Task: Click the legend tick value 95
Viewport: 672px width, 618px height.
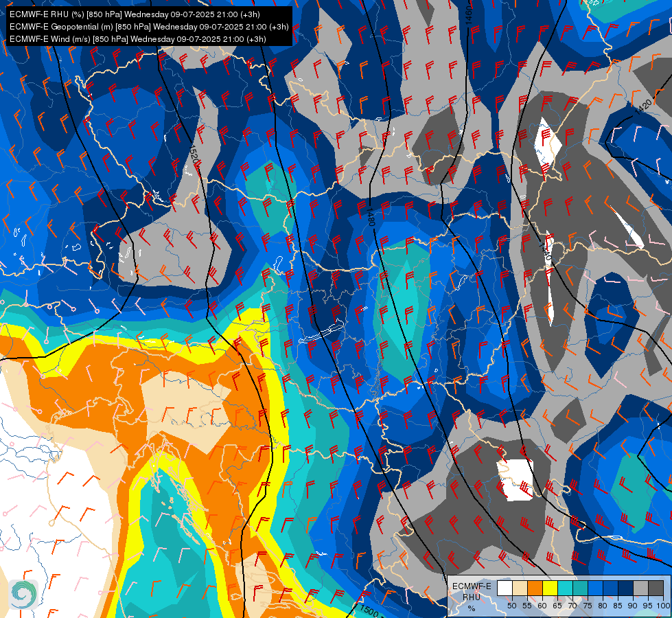Action: coord(648,606)
